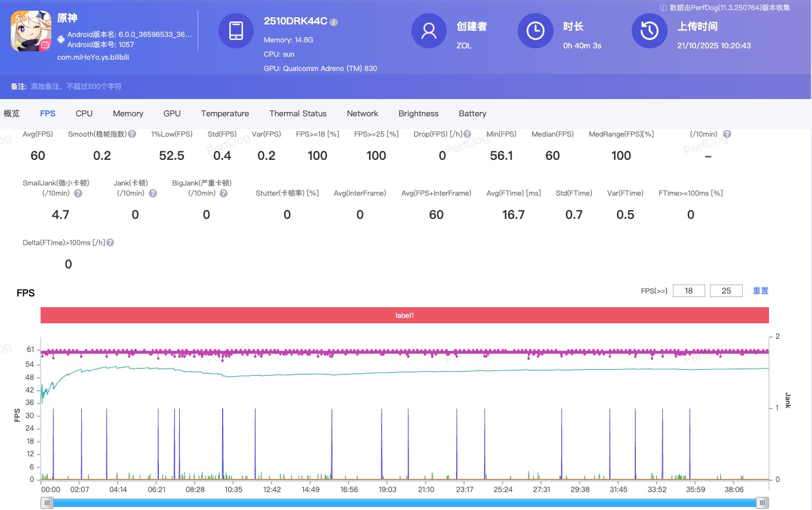812x510 pixels.
Task: Switch to the 概览 overview tab
Action: [x=12, y=113]
